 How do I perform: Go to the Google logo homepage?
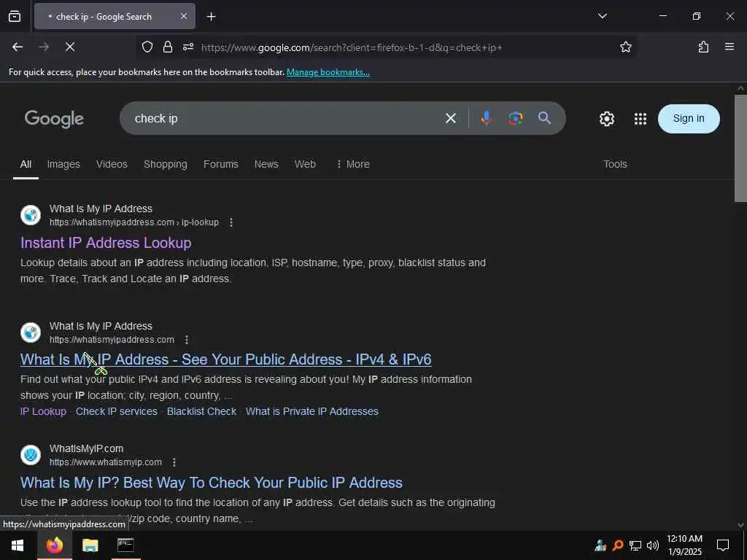[54, 119]
